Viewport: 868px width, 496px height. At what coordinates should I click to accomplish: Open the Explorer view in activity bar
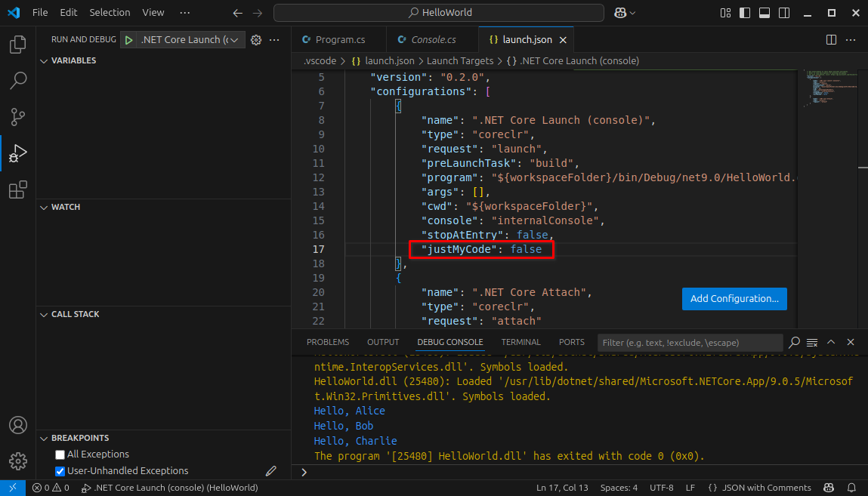(17, 45)
